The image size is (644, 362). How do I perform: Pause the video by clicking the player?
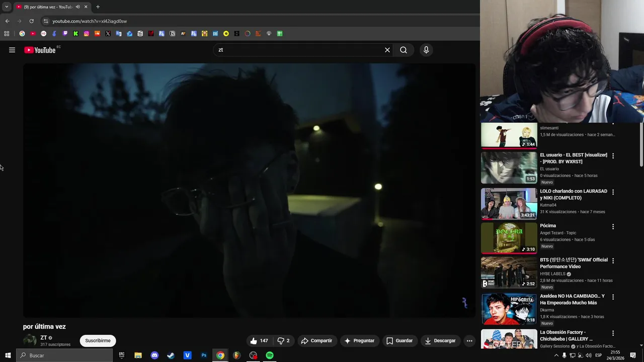pos(249,190)
